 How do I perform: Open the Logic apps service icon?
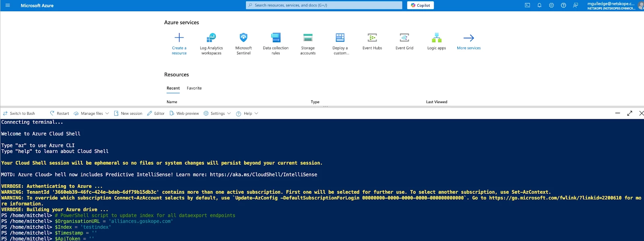pyautogui.click(x=437, y=38)
